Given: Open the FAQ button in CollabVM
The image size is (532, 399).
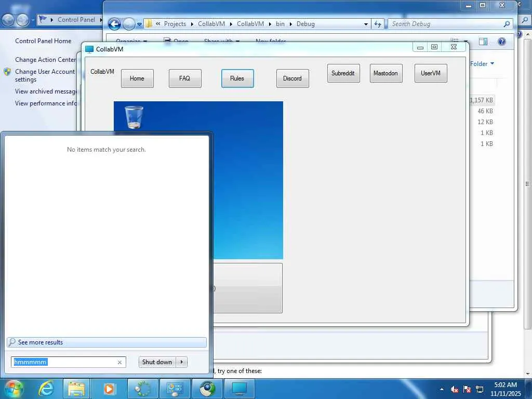Looking at the screenshot, I should [185, 78].
